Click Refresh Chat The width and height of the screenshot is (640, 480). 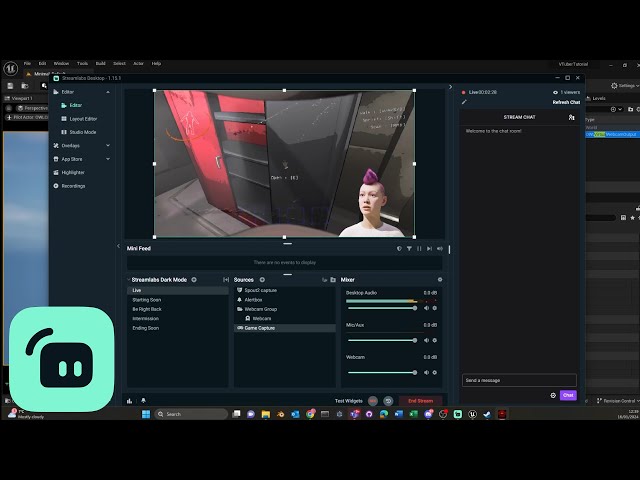[x=566, y=102]
